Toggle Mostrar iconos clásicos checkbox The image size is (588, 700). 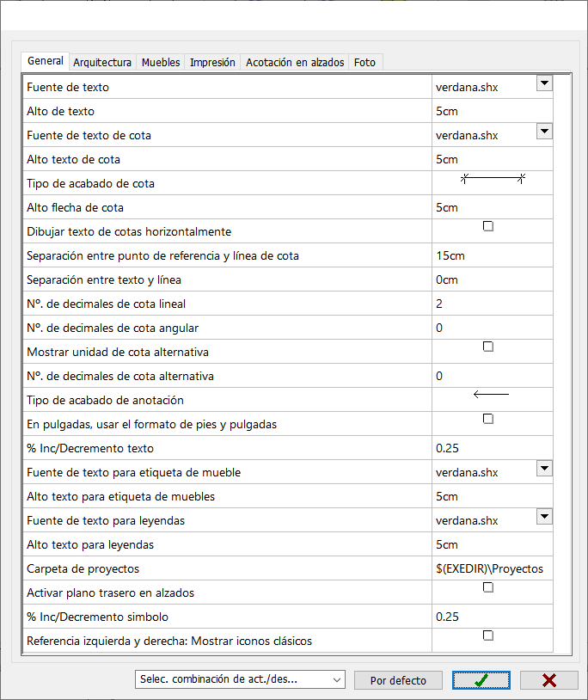pos(488,636)
